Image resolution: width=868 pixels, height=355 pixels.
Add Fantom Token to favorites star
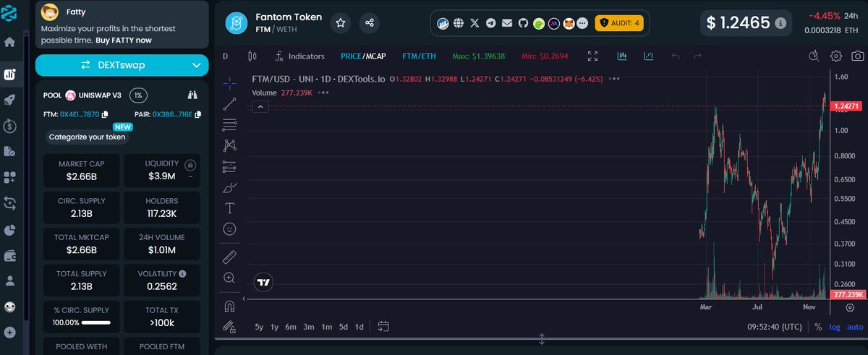click(341, 23)
